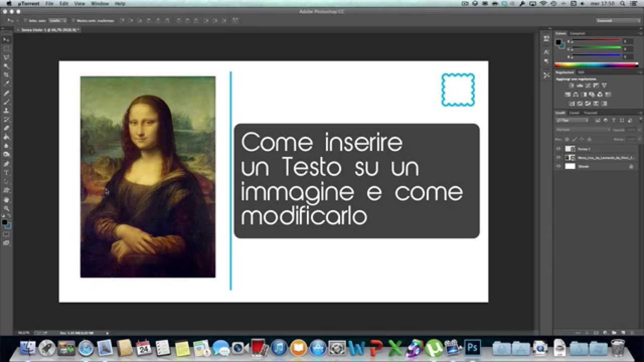Screen dimensions: 644x362
Task: Click the Mona Lisa layer thumbnail
Action: 570,157
